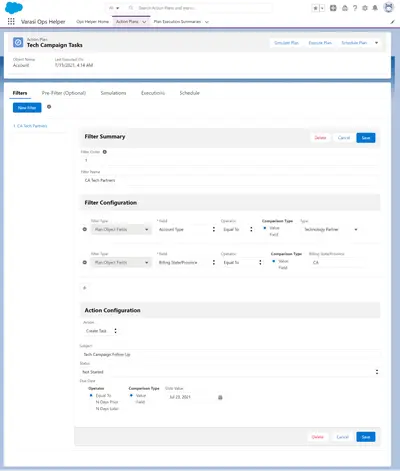
Task: Open the search scope All dropdown
Action: point(114,8)
